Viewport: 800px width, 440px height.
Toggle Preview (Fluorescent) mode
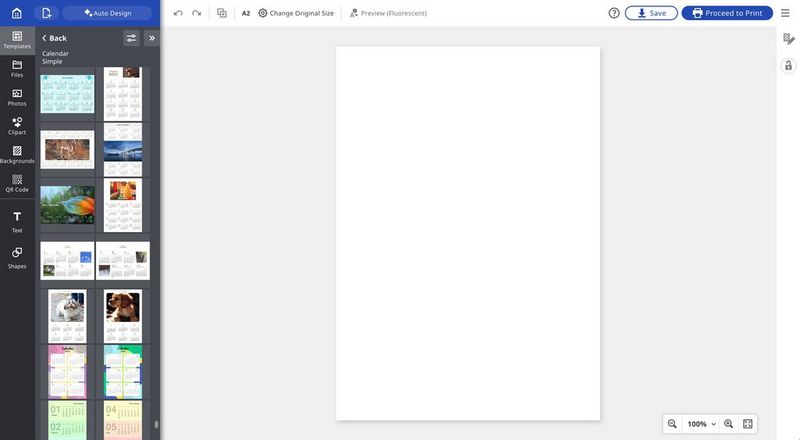[x=387, y=13]
